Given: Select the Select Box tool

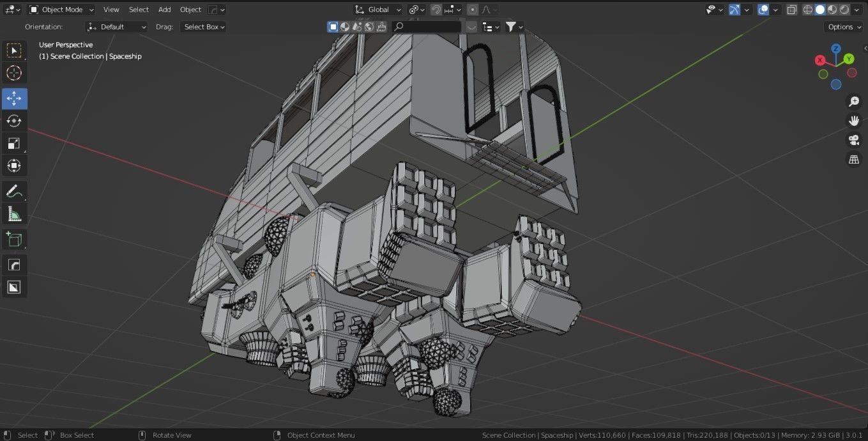Looking at the screenshot, I should click(14, 50).
